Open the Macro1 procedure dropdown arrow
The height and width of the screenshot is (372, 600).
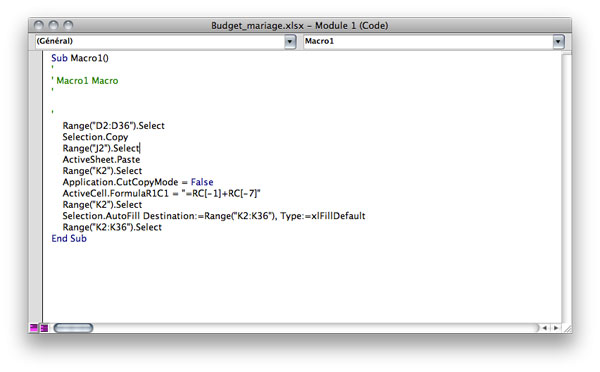(x=559, y=41)
